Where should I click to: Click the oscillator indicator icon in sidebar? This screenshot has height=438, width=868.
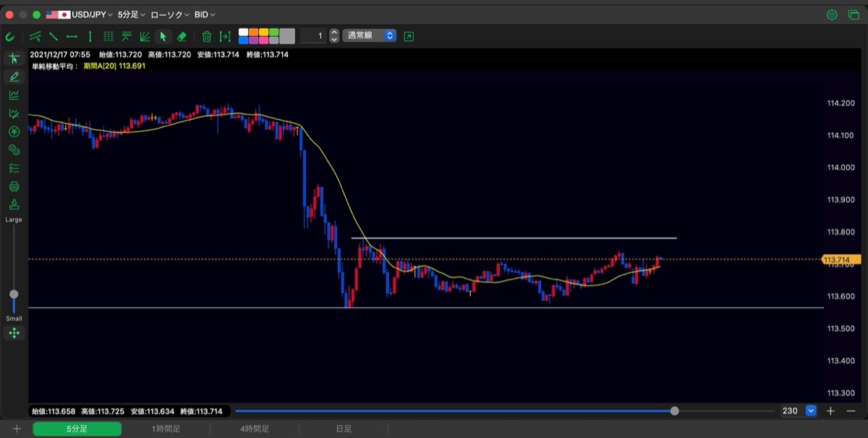(14, 113)
